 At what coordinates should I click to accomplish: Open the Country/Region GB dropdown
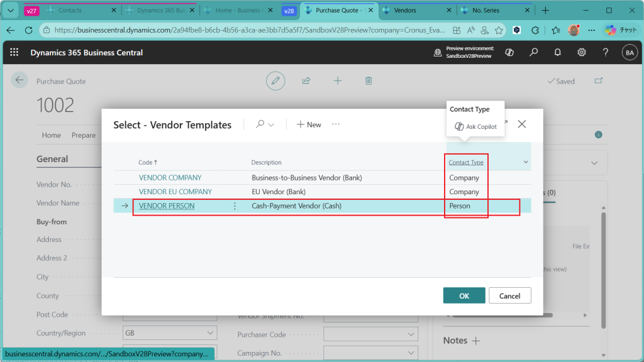click(x=210, y=333)
